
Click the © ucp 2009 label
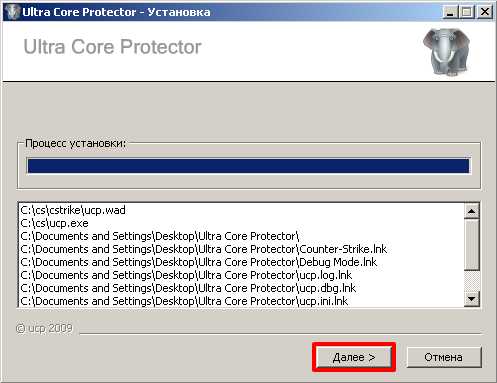click(44, 328)
